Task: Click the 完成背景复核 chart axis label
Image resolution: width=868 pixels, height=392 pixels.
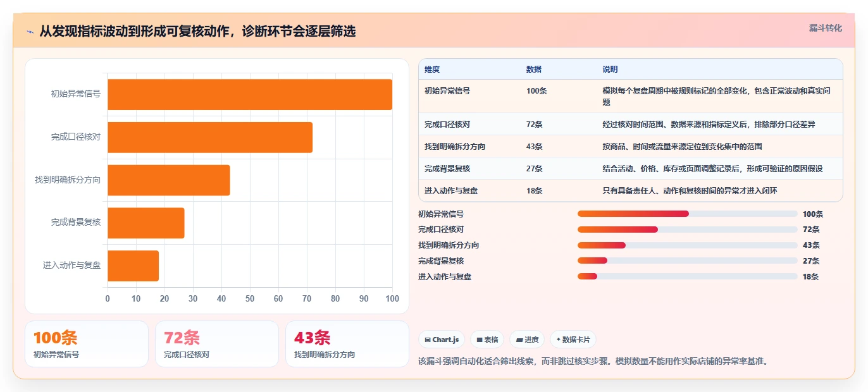Action: [76, 223]
